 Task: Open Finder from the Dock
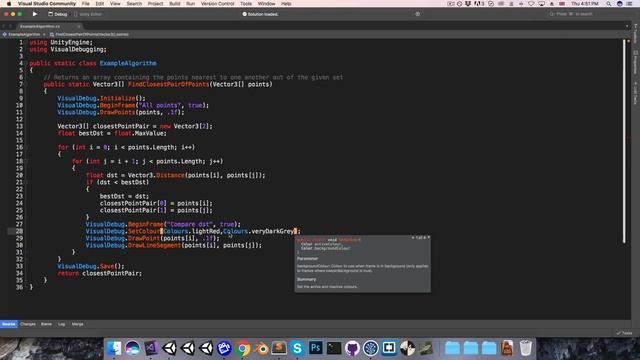(114, 348)
